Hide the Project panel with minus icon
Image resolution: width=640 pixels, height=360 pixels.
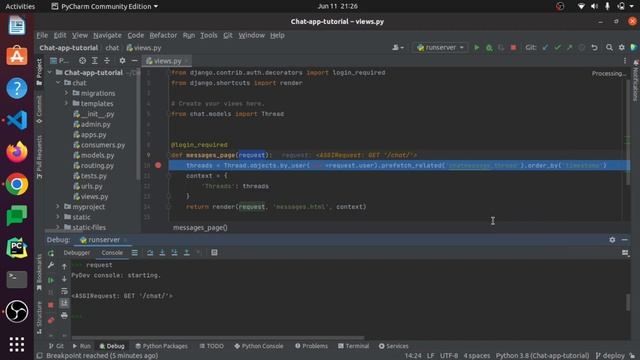coord(135,61)
